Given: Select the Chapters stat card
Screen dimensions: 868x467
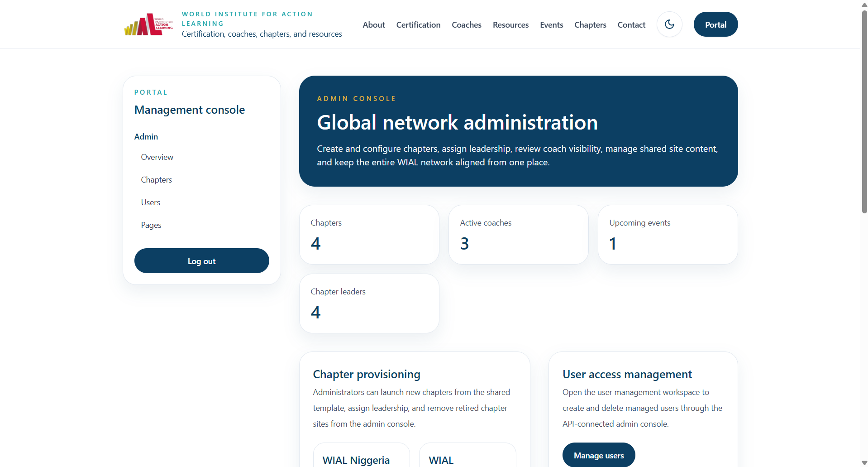Looking at the screenshot, I should (369, 235).
